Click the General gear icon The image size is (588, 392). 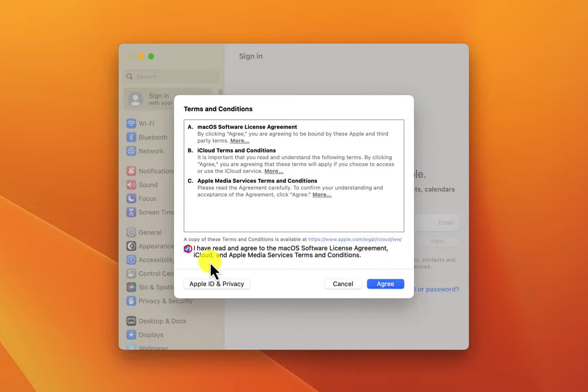pos(131,232)
